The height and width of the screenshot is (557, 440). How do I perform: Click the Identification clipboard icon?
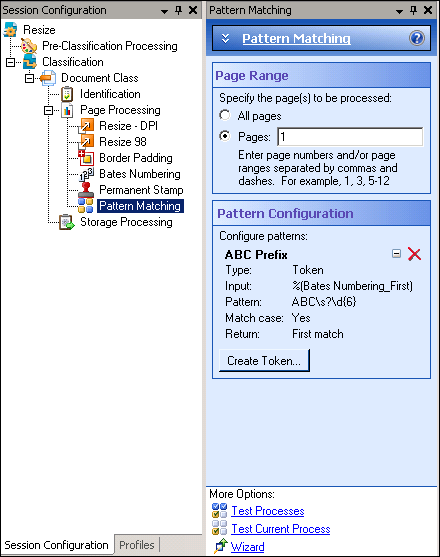pos(67,94)
